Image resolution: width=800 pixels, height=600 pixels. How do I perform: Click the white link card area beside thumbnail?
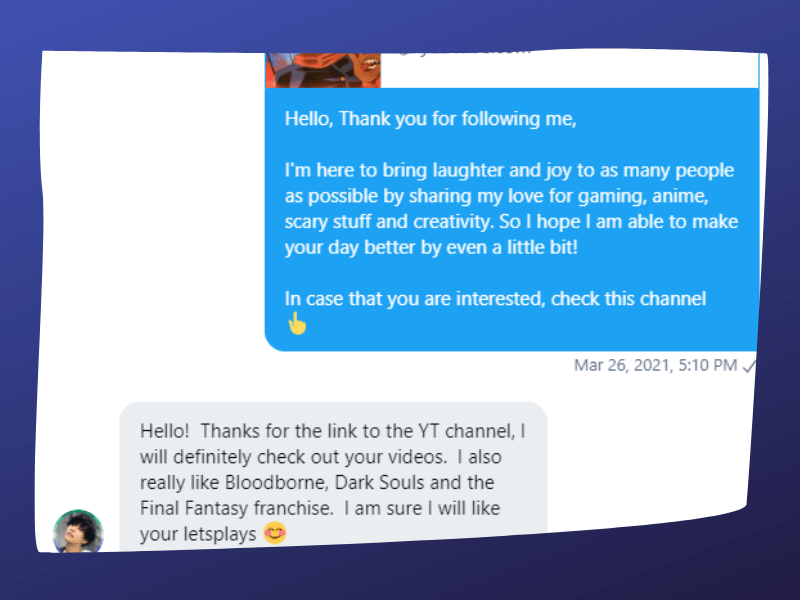coord(569,70)
